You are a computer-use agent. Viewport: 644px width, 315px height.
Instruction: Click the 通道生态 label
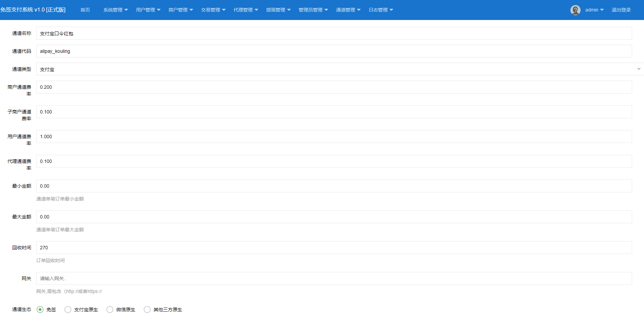[22, 309]
